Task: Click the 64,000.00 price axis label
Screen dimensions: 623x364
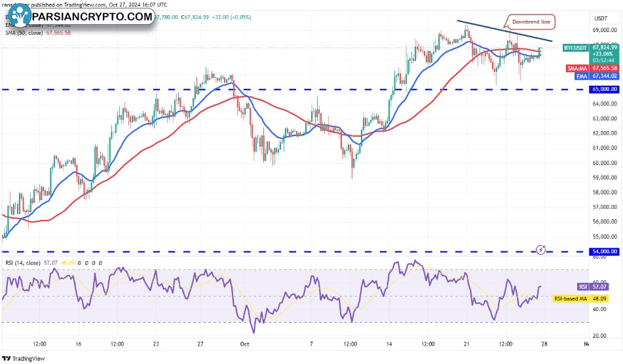Action: (605, 104)
